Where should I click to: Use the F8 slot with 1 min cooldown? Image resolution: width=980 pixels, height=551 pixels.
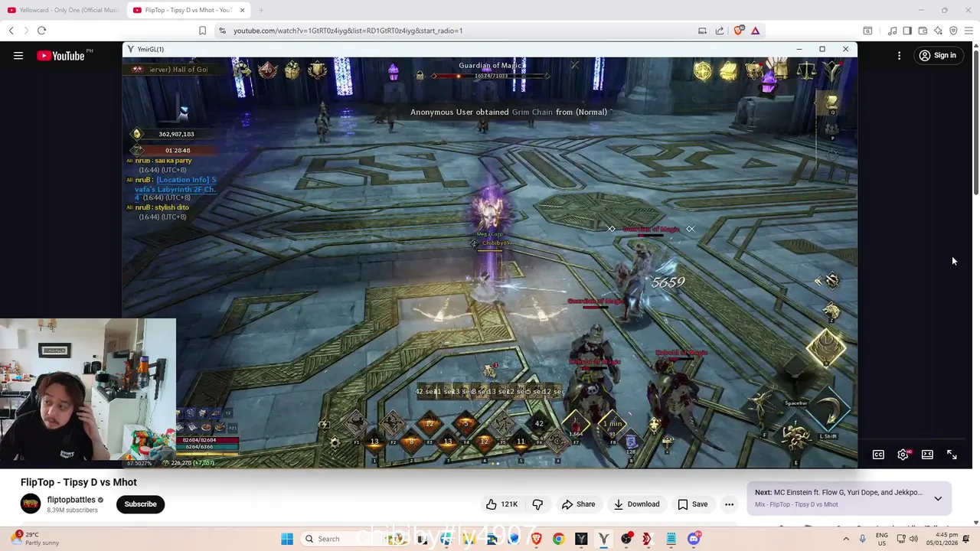(612, 422)
